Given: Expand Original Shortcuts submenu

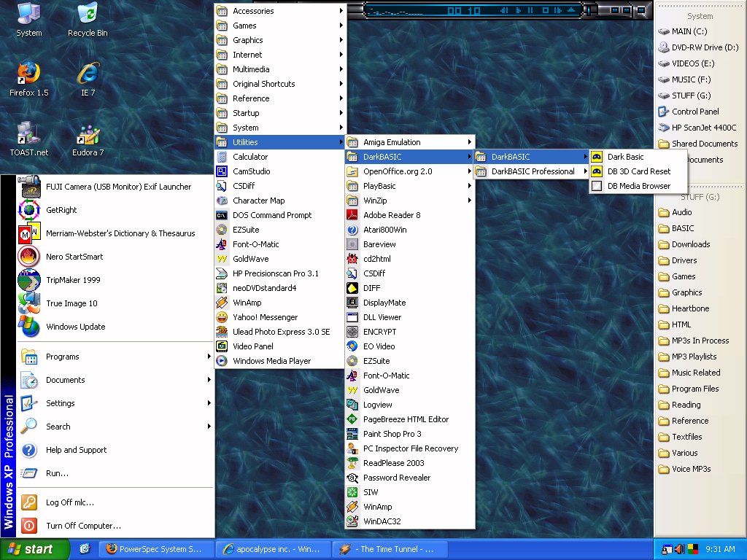Looking at the screenshot, I should (279, 84).
